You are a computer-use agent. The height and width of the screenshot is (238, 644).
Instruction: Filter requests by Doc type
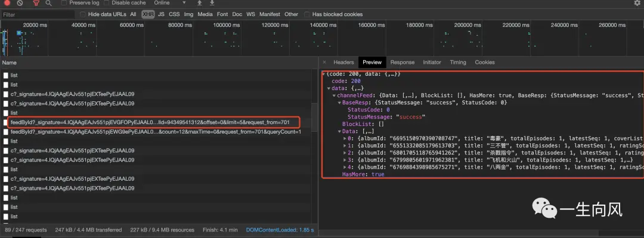point(237,14)
